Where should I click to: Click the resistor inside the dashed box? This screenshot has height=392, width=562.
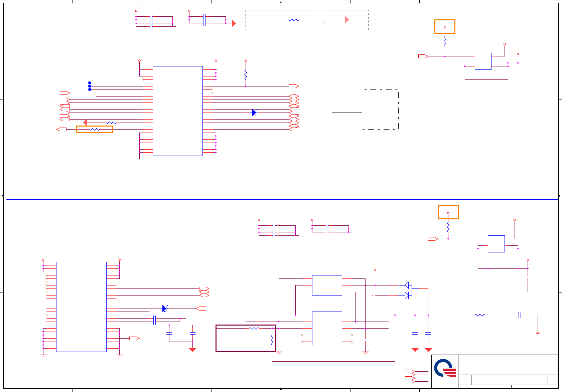[x=294, y=20]
